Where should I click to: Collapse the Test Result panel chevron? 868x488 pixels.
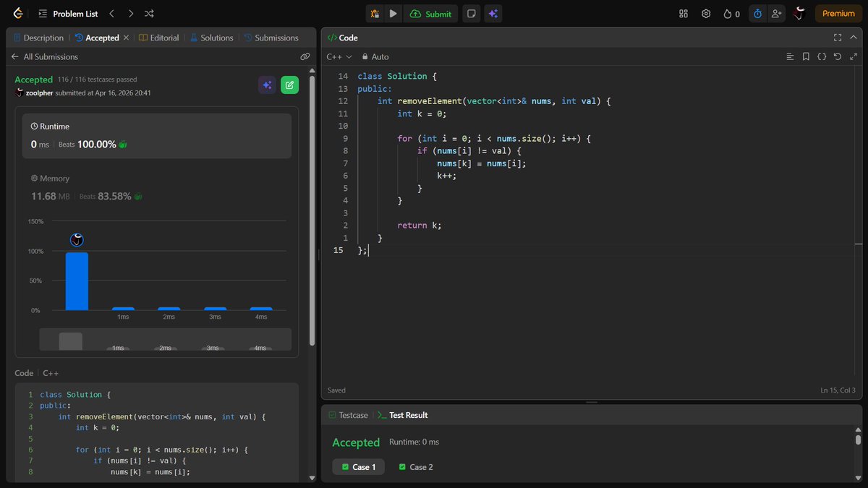pos(853,415)
